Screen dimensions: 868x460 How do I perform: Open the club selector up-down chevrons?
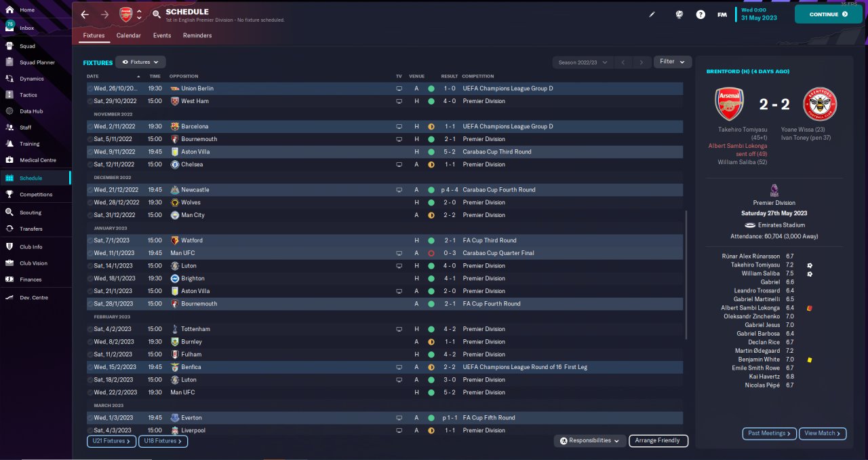140,14
